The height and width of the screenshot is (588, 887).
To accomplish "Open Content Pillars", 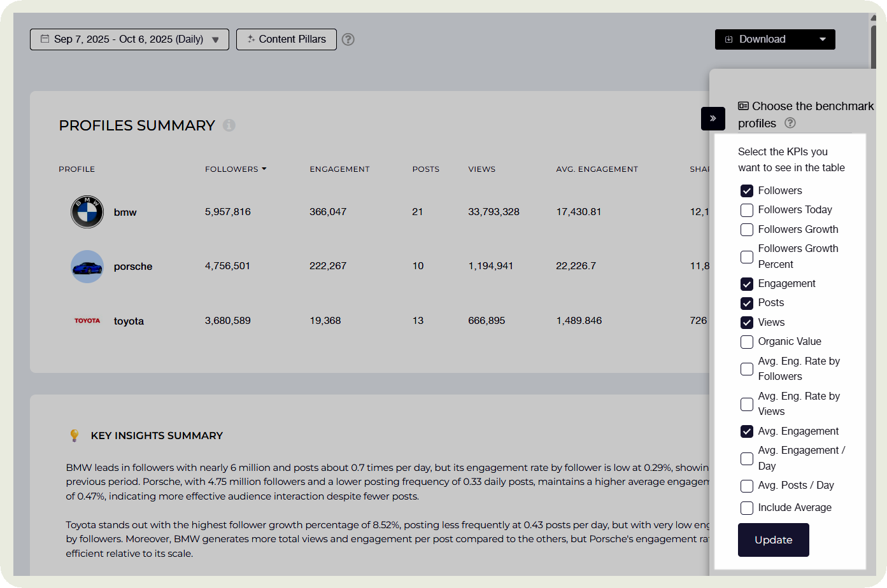I will [x=286, y=39].
